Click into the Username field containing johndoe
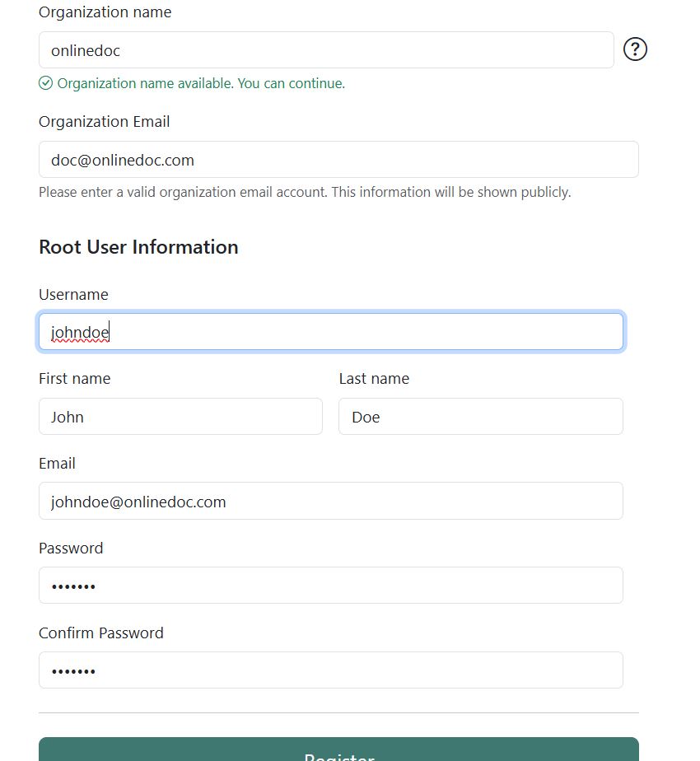This screenshot has width=700, height=761. coord(330,332)
